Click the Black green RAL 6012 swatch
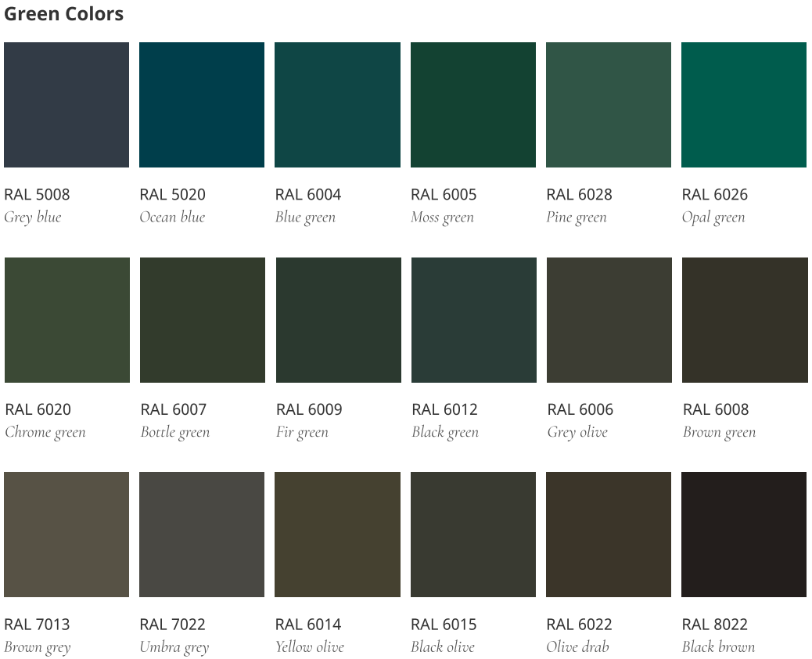Screen dimensions: 812x659 (474, 320)
